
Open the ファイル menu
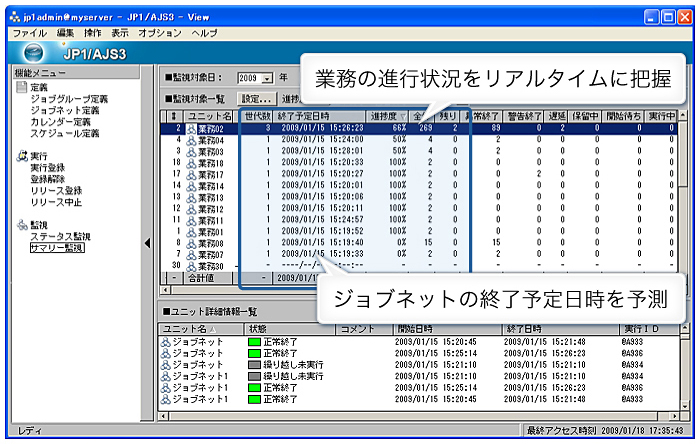(x=30, y=33)
